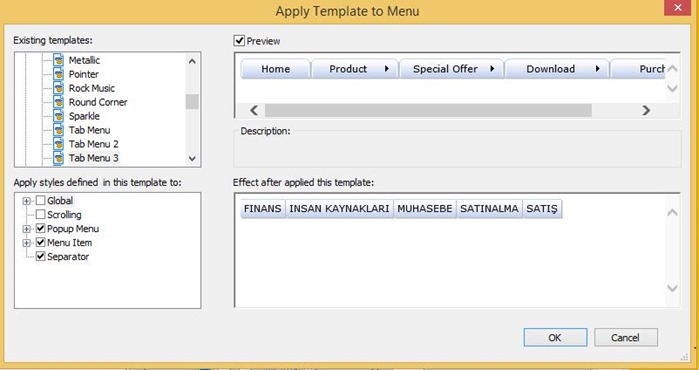This screenshot has height=370, width=699.
Task: Click the preview pane vertical scroll up arrow
Action: pyautogui.click(x=673, y=68)
